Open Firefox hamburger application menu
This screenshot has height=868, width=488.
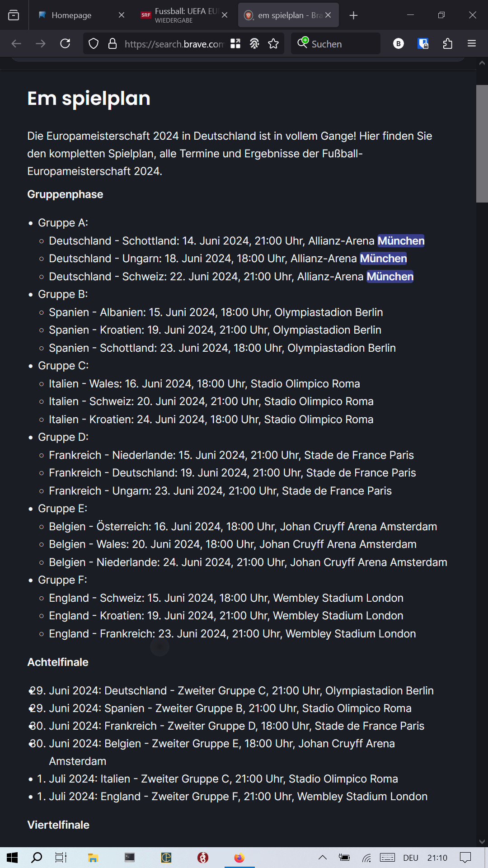point(472,43)
